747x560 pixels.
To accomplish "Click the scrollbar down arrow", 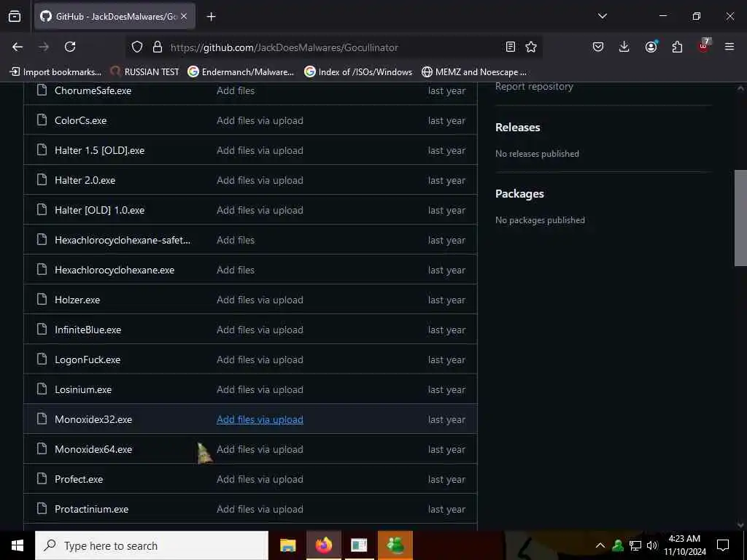I will tap(740, 525).
